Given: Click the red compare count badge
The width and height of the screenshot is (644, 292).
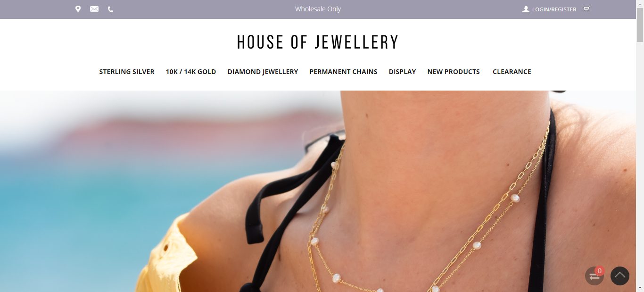Looking at the screenshot, I should coord(600,271).
